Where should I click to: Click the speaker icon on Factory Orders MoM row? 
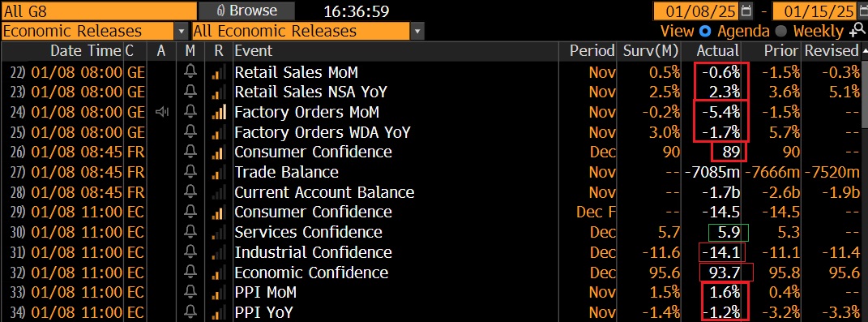pyautogui.click(x=161, y=112)
